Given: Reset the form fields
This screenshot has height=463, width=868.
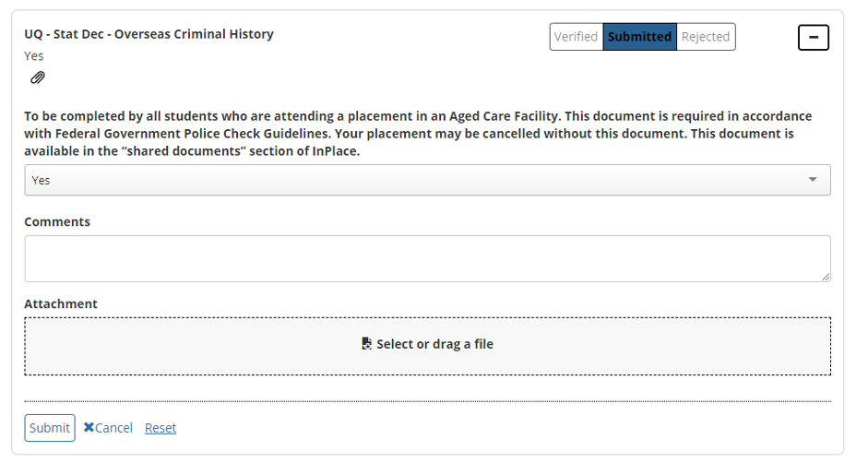Looking at the screenshot, I should pos(161,428).
